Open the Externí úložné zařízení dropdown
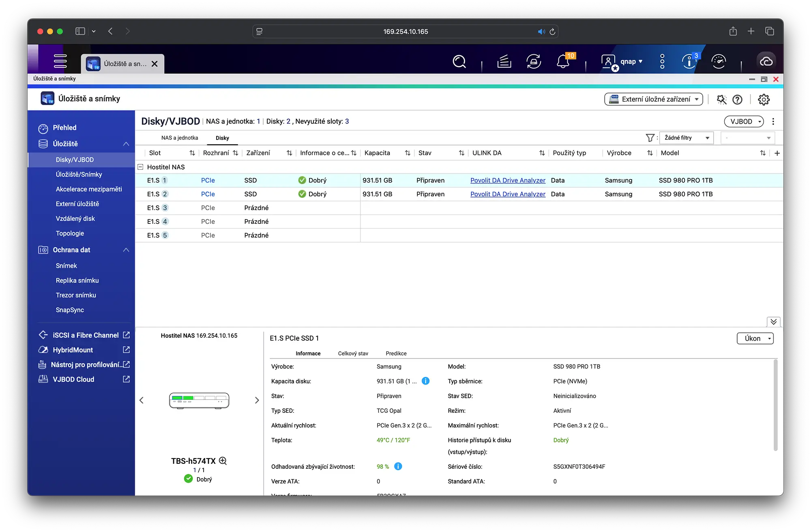The image size is (811, 532). 654,99
